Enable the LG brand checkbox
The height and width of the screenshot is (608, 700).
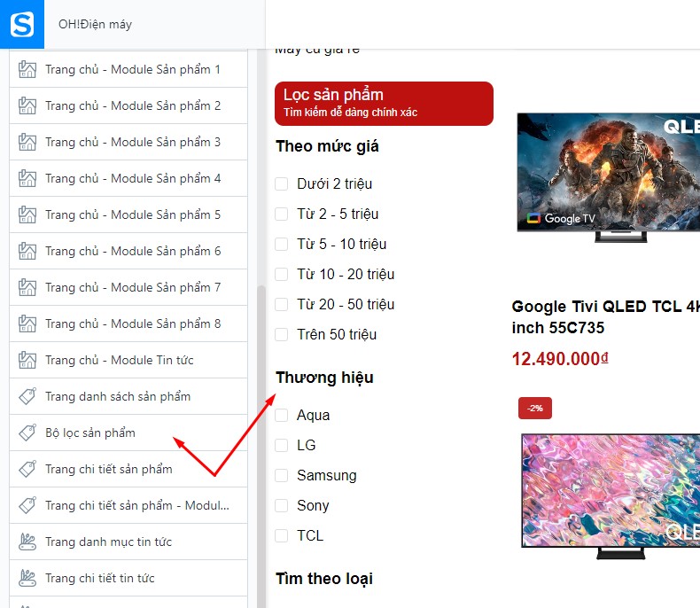pos(281,445)
